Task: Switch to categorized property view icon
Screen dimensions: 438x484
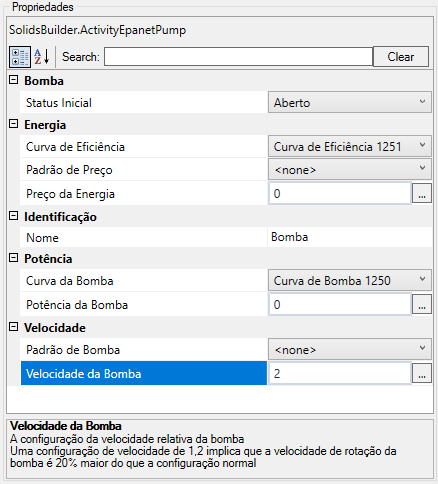Action: coord(20,57)
